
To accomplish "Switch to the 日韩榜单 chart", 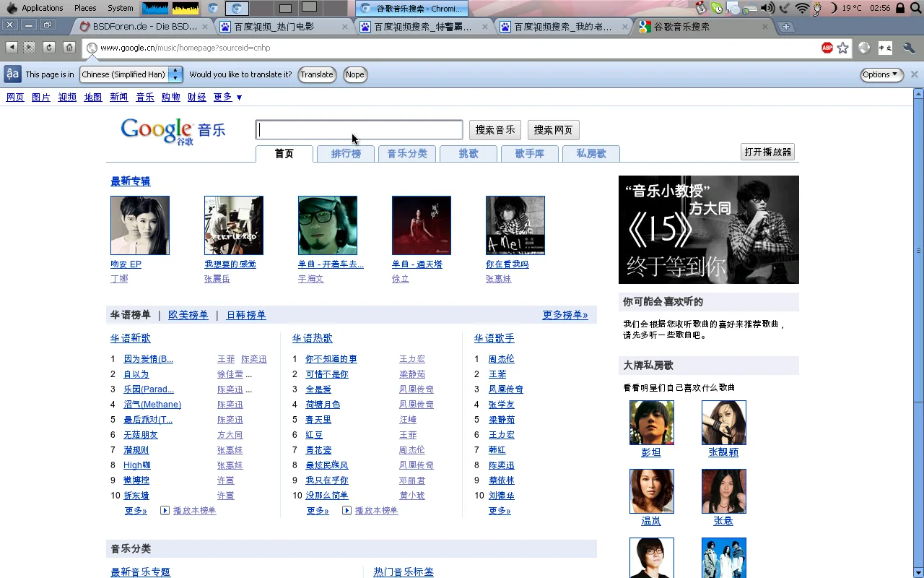I will click(246, 315).
